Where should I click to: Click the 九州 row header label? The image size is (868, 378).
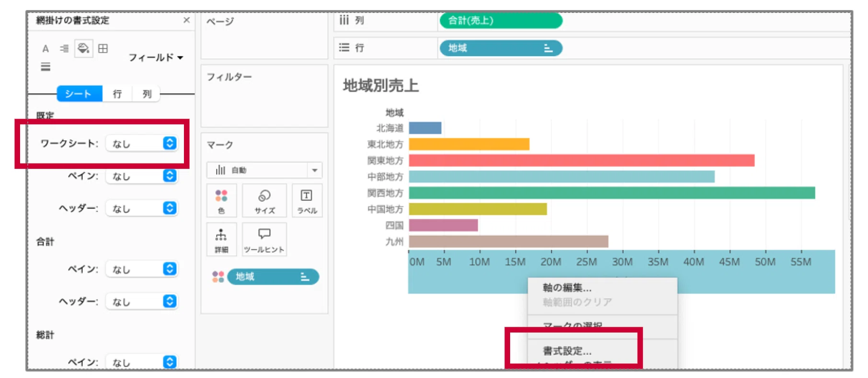395,242
